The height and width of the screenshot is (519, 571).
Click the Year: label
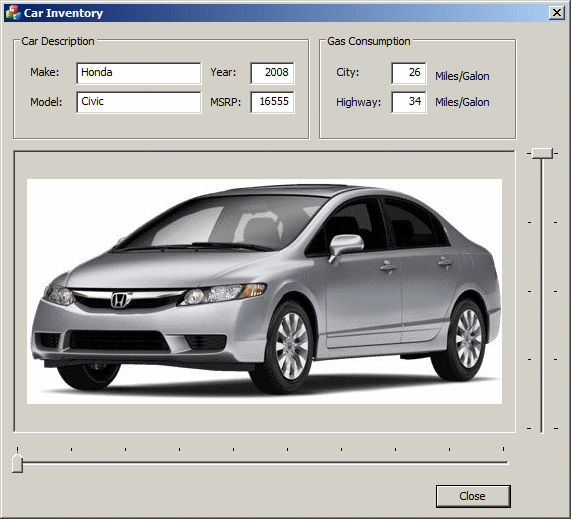pyautogui.click(x=223, y=72)
